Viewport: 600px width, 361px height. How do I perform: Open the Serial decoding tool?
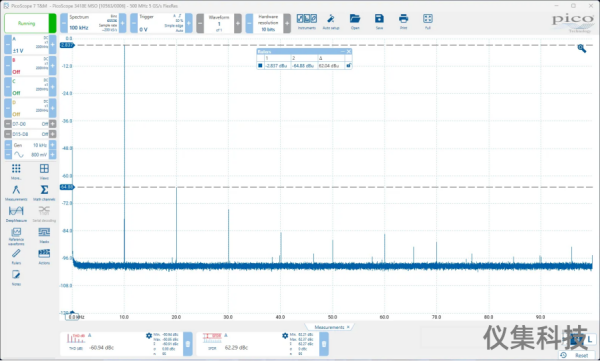coord(44,214)
